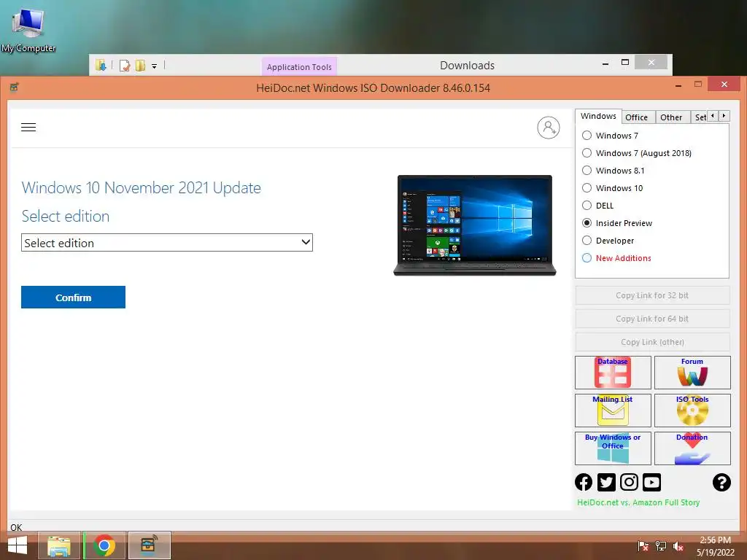Open the Twitter icon
Image resolution: width=747 pixels, height=560 pixels.
pos(606,483)
